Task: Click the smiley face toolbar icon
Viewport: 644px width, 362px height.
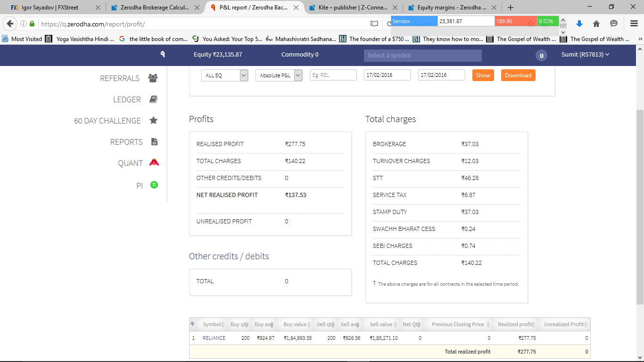Action: [614, 24]
